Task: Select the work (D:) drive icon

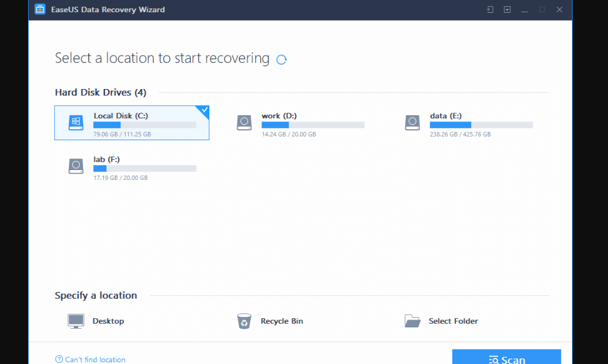Action: pos(244,123)
